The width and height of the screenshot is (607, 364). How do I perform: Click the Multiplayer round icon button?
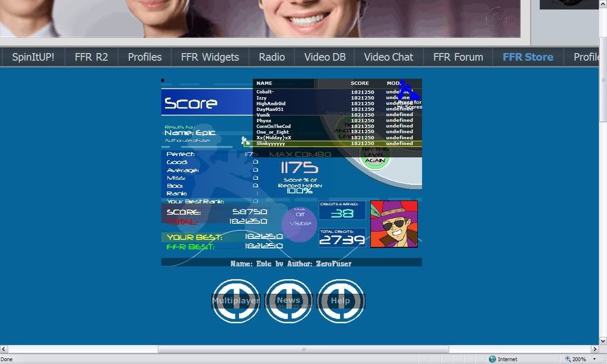coord(236,301)
